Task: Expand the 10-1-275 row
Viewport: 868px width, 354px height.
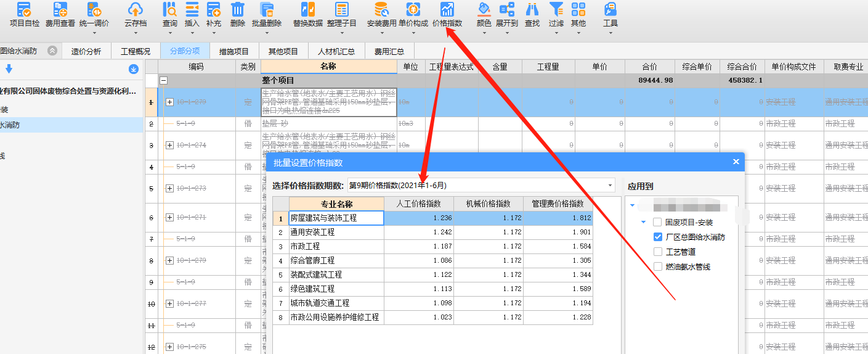Action: [x=170, y=347]
